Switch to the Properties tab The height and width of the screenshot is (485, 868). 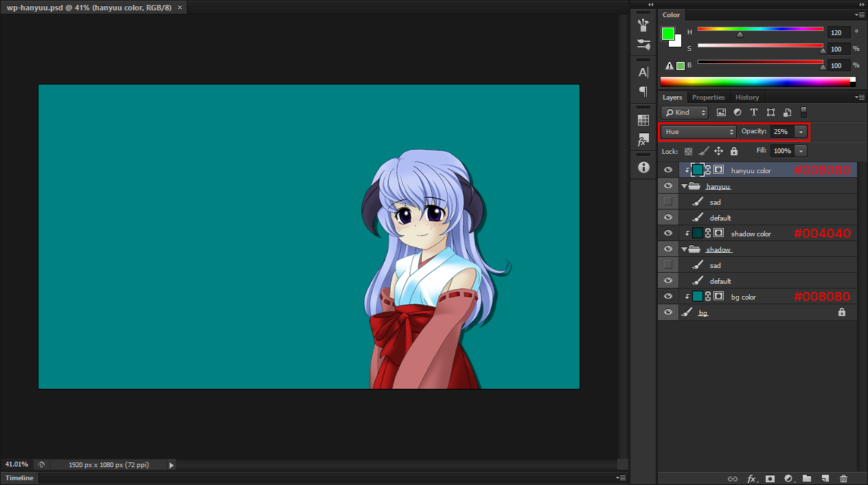(708, 98)
